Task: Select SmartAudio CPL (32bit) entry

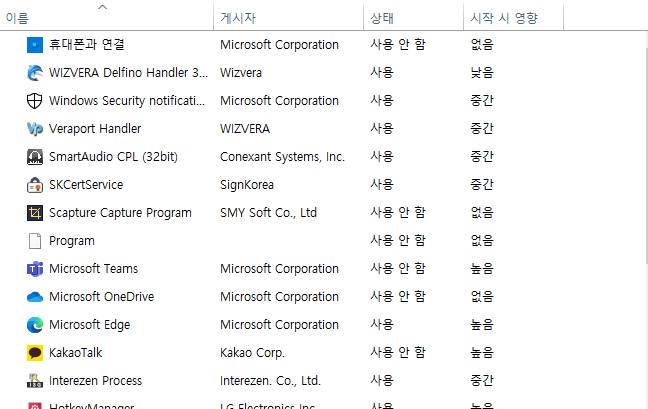Action: pos(113,157)
